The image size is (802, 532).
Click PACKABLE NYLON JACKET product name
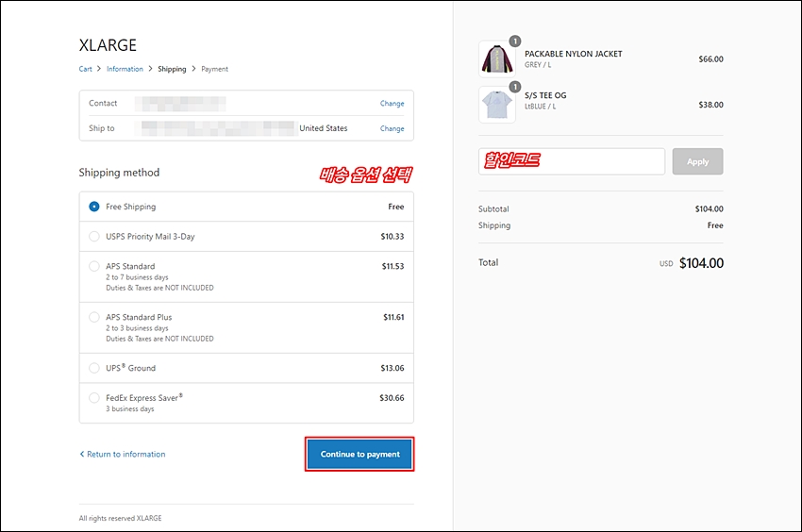[x=574, y=54]
